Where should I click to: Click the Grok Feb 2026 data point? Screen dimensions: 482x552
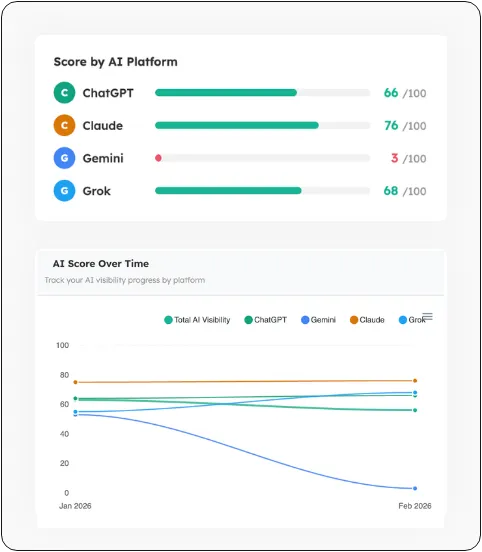(415, 393)
